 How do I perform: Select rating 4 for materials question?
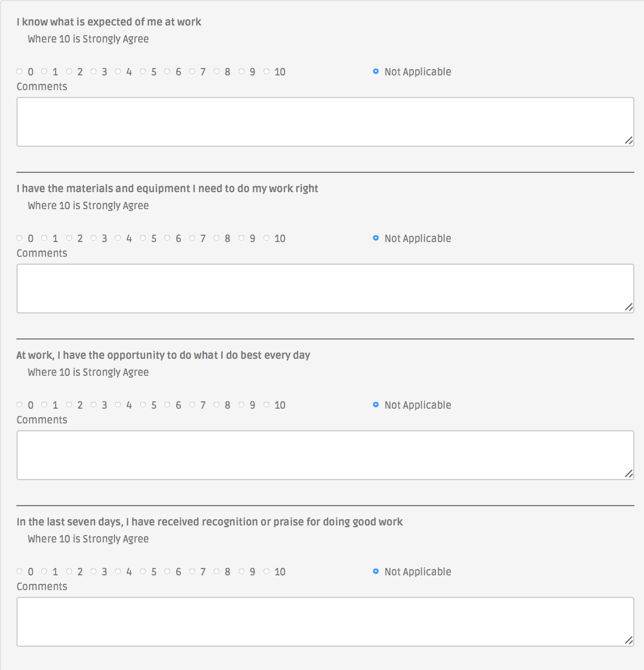[118, 238]
